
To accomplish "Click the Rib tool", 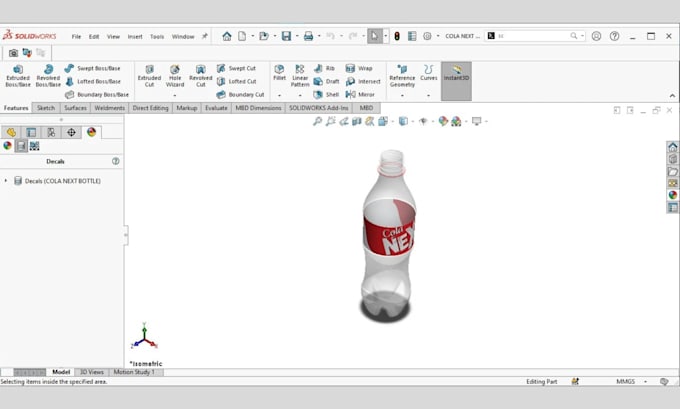I will pyautogui.click(x=324, y=69).
